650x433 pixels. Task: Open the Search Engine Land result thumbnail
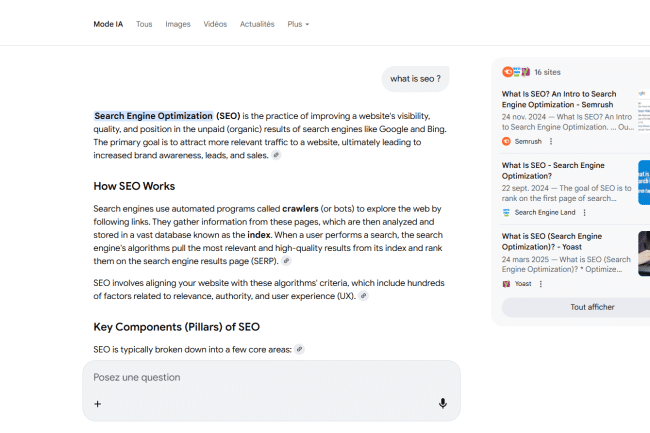point(644,182)
